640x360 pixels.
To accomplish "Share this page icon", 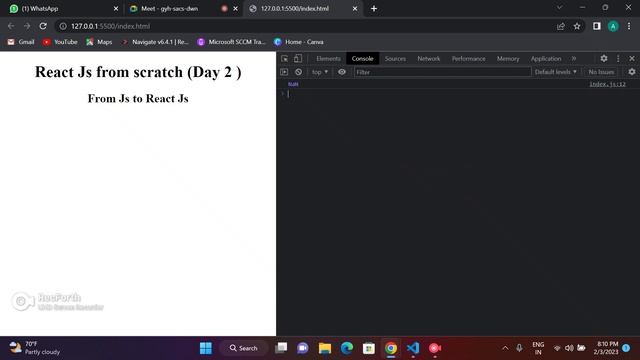I will click(561, 26).
